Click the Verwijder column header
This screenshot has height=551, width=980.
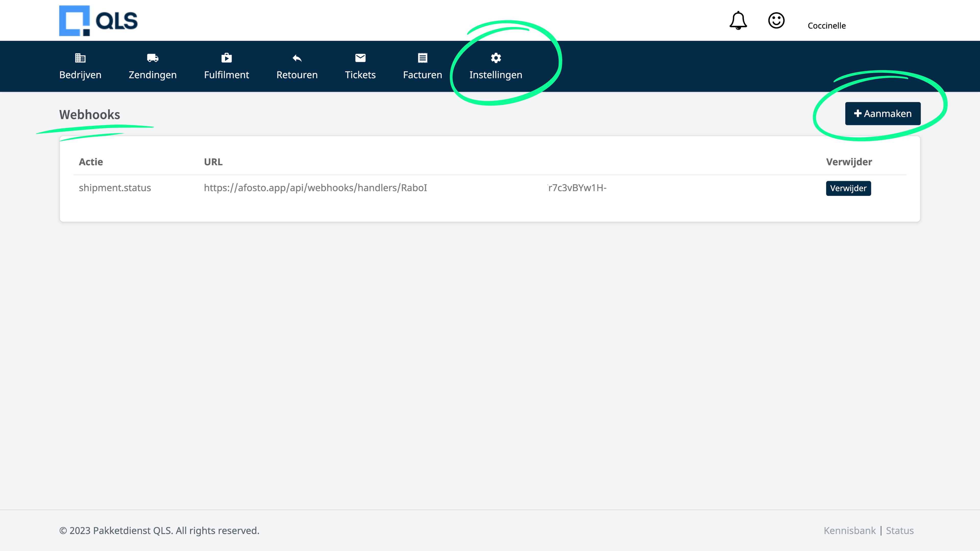(x=849, y=162)
